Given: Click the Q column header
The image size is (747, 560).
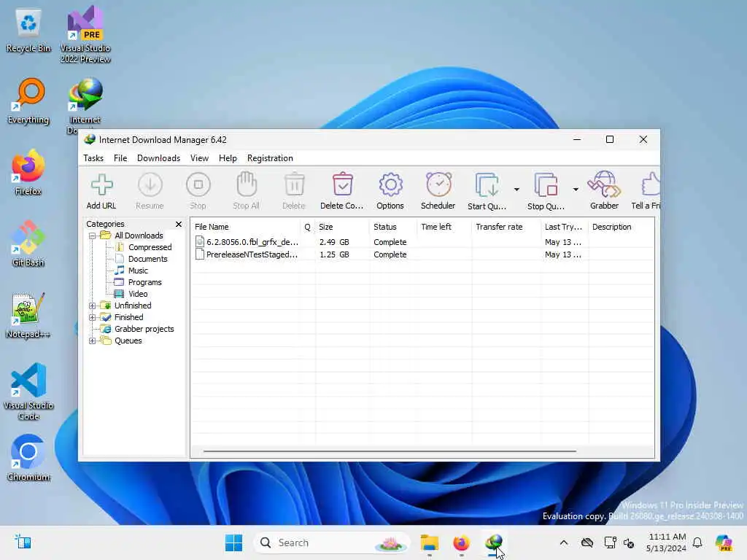Looking at the screenshot, I should [308, 227].
